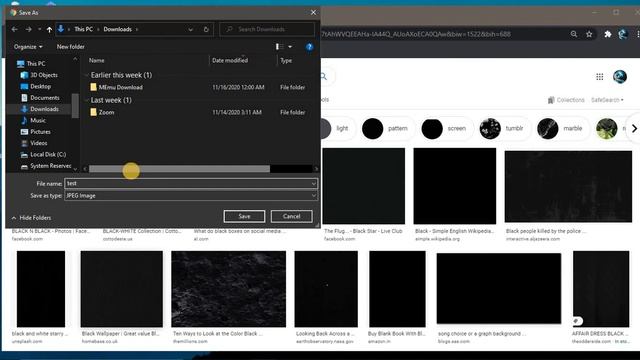Viewport: 640px width, 360px height.
Task: Open Buy Blank Book amazon image
Action: [397, 289]
